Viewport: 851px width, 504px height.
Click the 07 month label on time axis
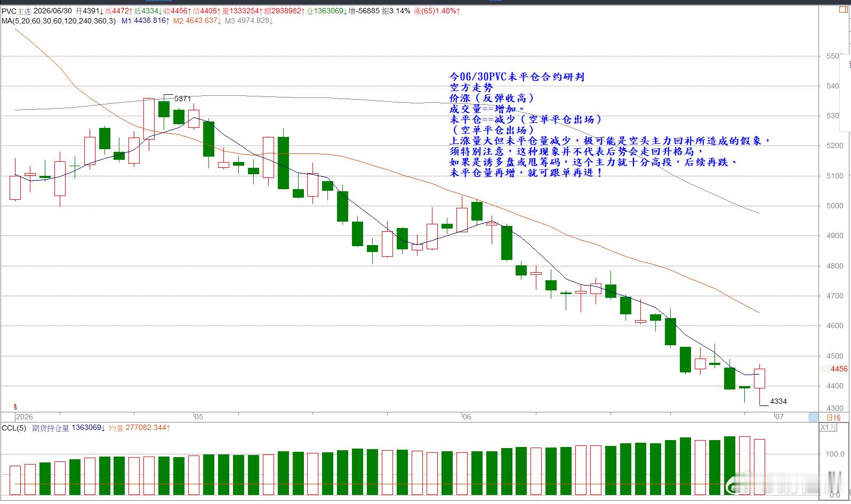780,417
